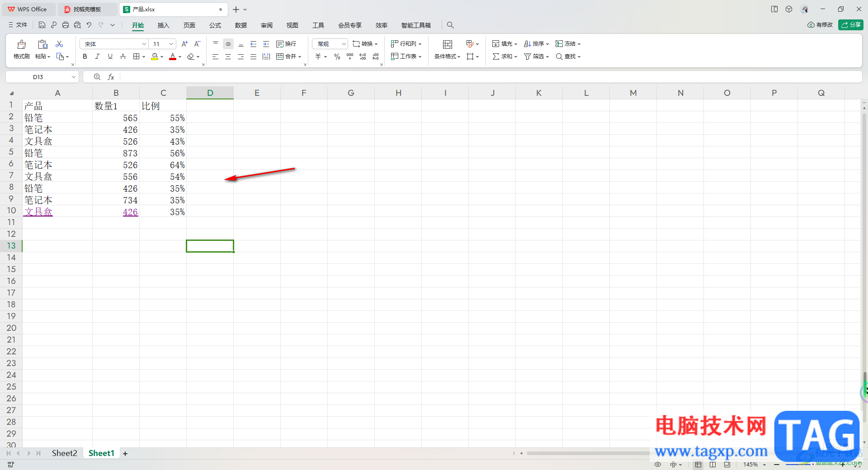Screen dimensions: 868x470
Task: Click the zoom in plus icon
Action: tap(843, 465)
